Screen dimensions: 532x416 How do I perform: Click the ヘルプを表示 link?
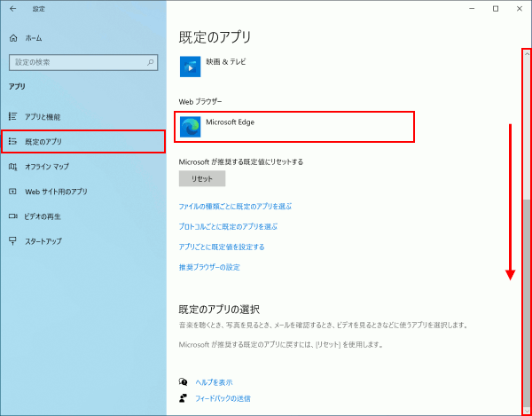(214, 382)
